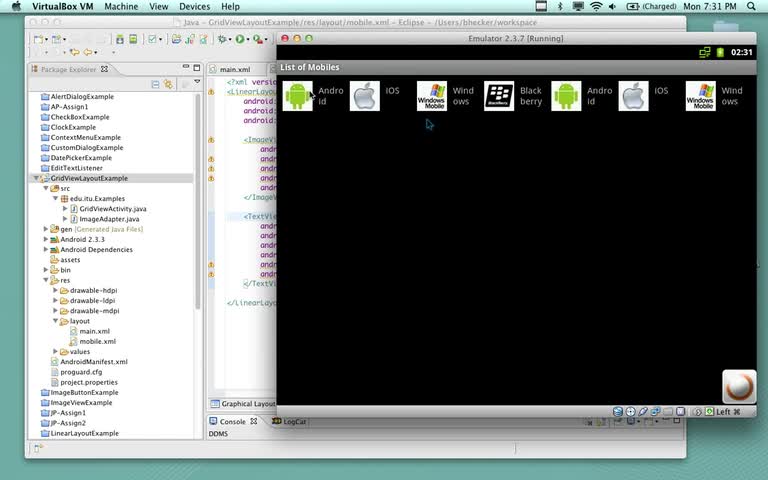Click the orange ring home button in emulator

point(739,386)
